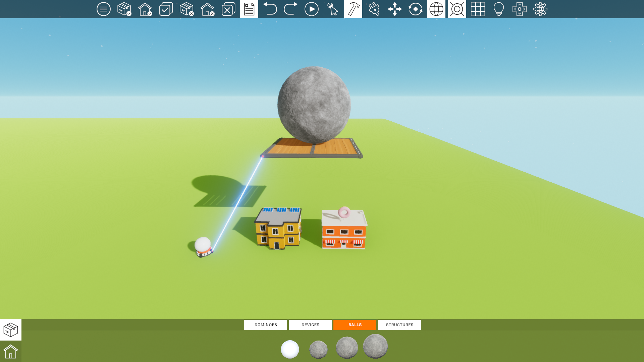Click the redo arrow icon
Screen dimensions: 644x362
(x=290, y=9)
